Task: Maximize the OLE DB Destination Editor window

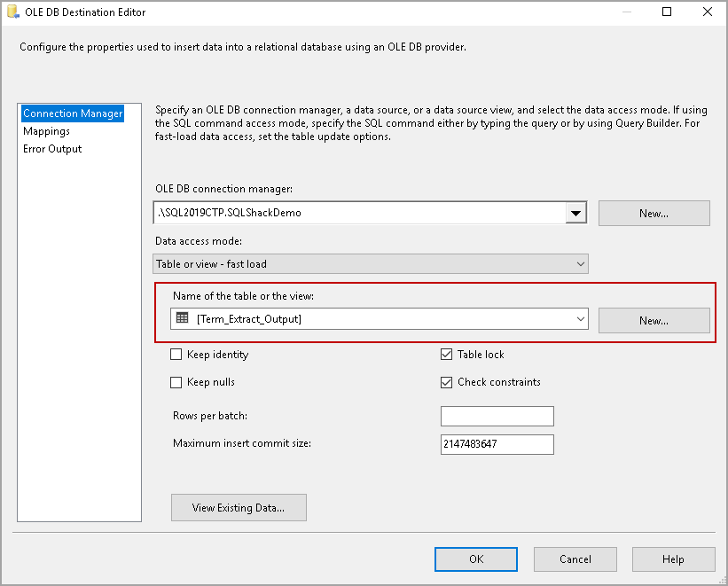Action: [x=667, y=12]
